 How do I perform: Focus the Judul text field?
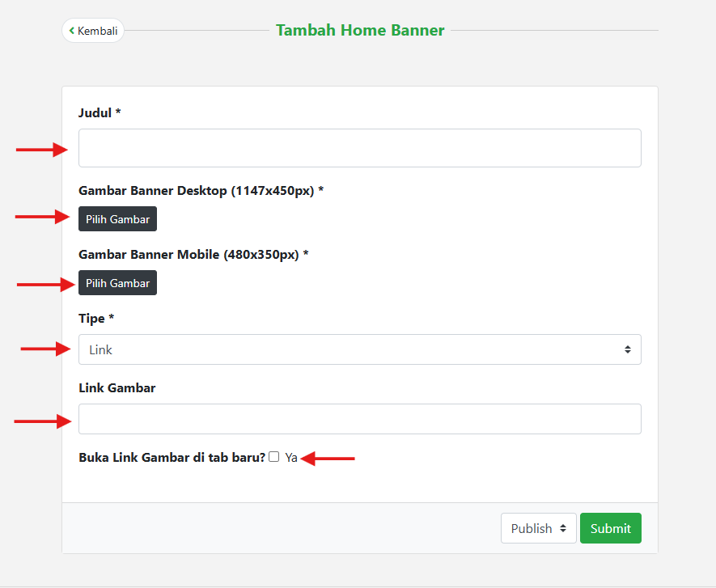point(359,148)
